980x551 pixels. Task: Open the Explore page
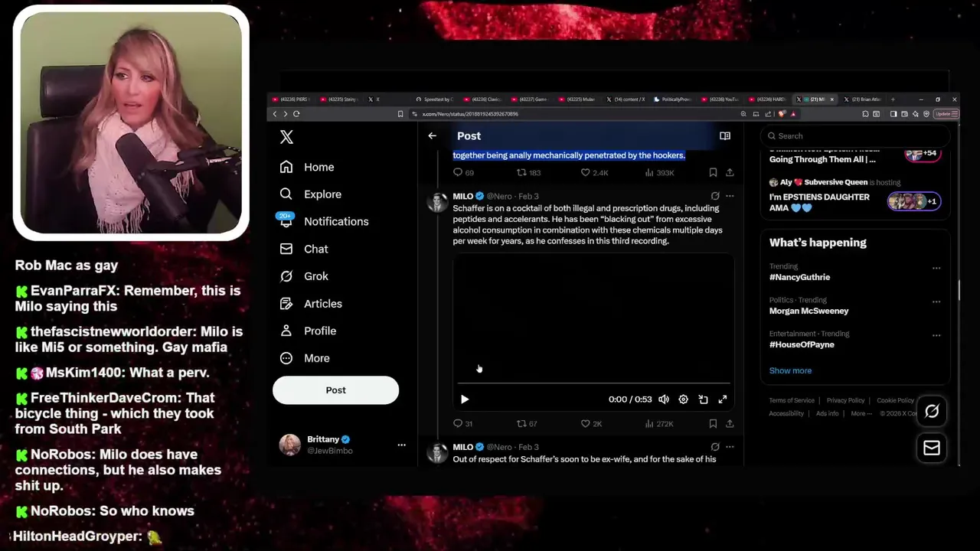pos(310,194)
